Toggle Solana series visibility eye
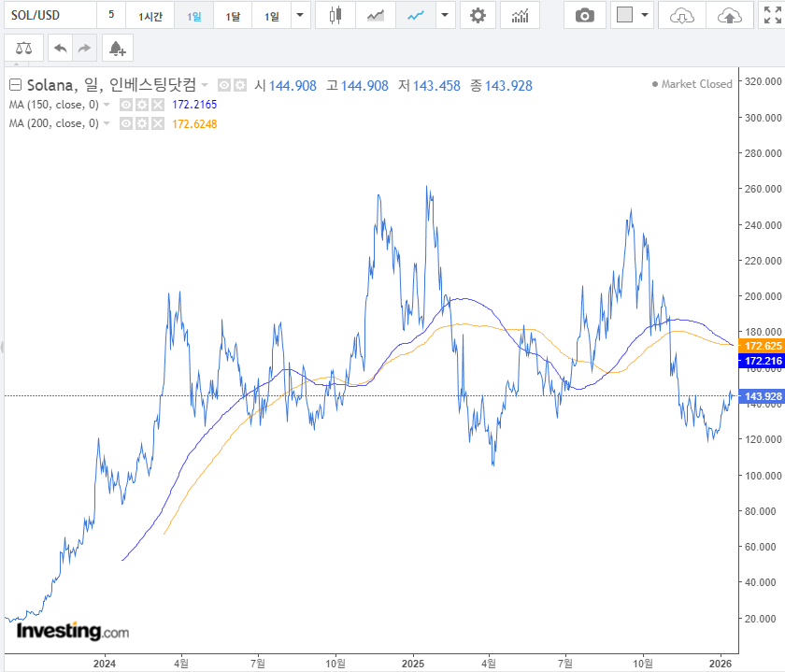 [x=224, y=86]
